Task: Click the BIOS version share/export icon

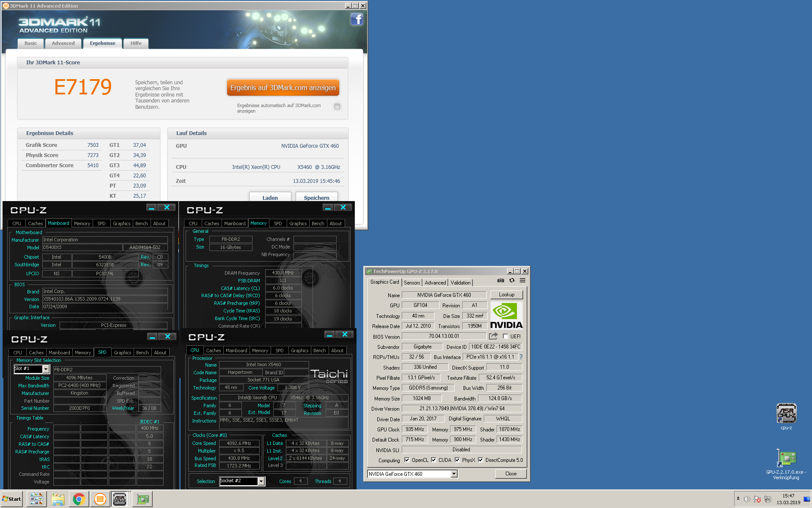Action: (493, 336)
